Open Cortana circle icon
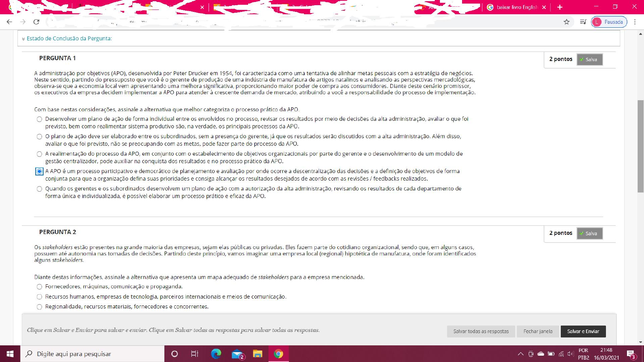 pos(174,354)
